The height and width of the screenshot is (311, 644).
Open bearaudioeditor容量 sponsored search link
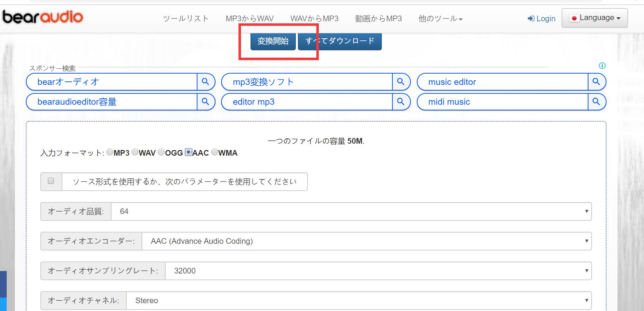(x=111, y=102)
